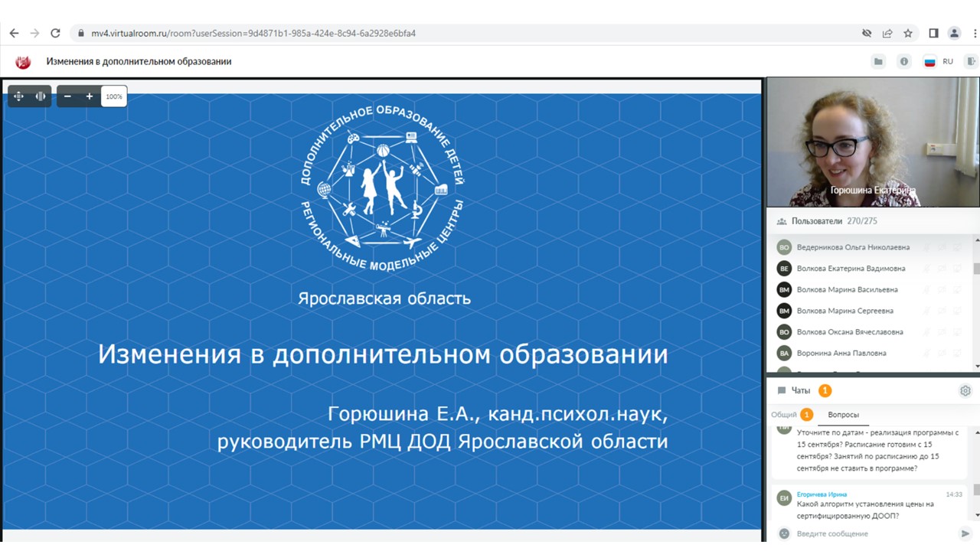Click the crossed-out eye icon in address bar

click(867, 34)
